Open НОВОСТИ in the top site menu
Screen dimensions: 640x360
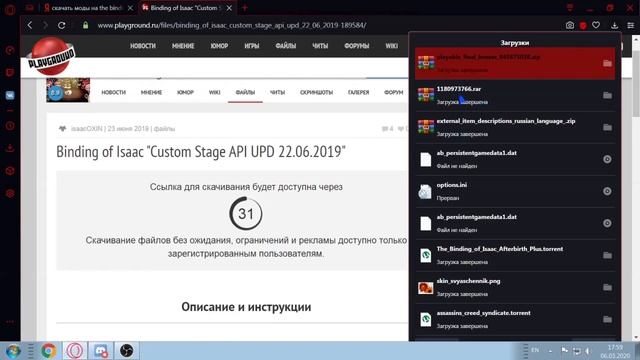coord(143,46)
